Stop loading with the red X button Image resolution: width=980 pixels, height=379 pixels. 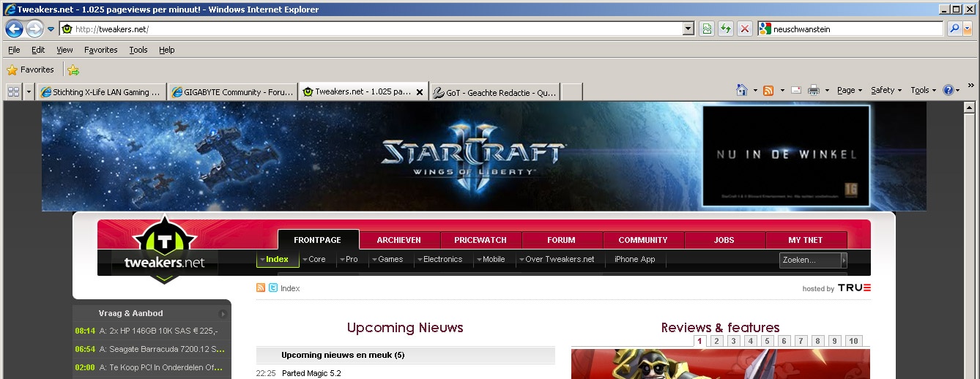coord(745,29)
